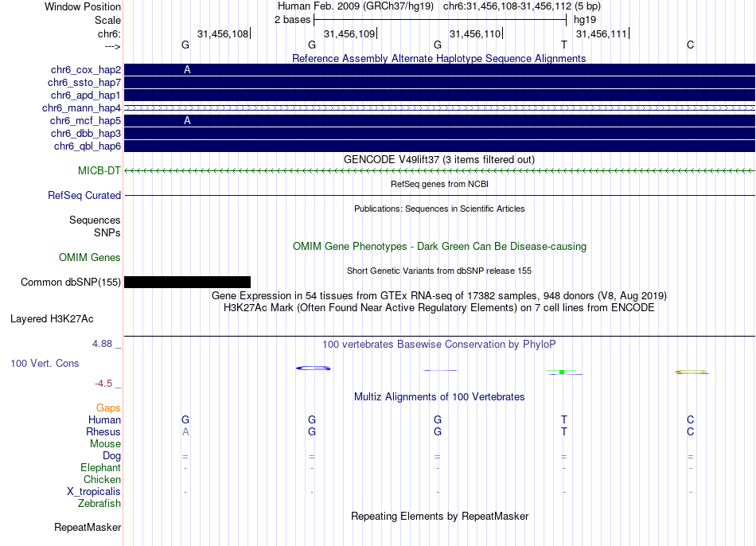The height and width of the screenshot is (546, 756).
Task: Click the 4.88 PhyloP upper value
Action: pos(102,344)
